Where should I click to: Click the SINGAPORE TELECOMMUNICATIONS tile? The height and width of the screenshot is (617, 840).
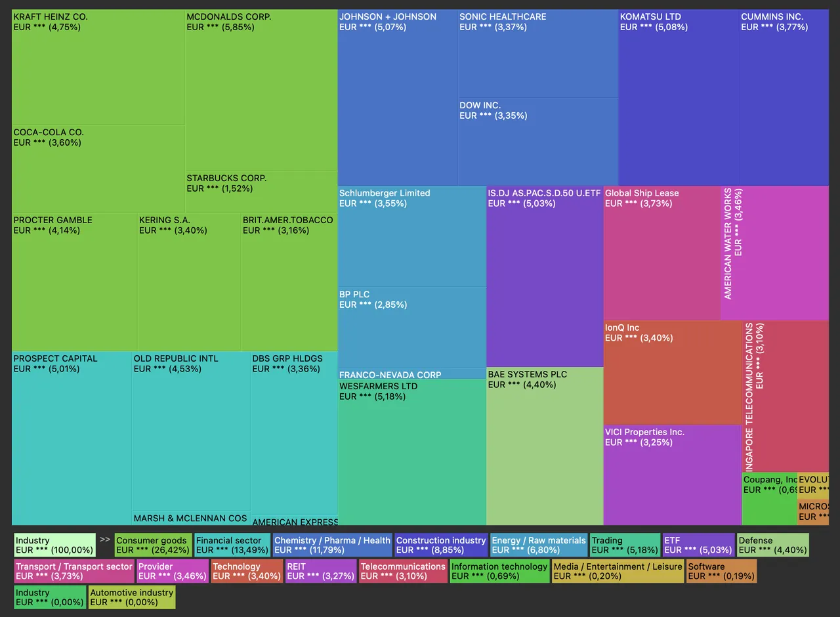point(785,396)
